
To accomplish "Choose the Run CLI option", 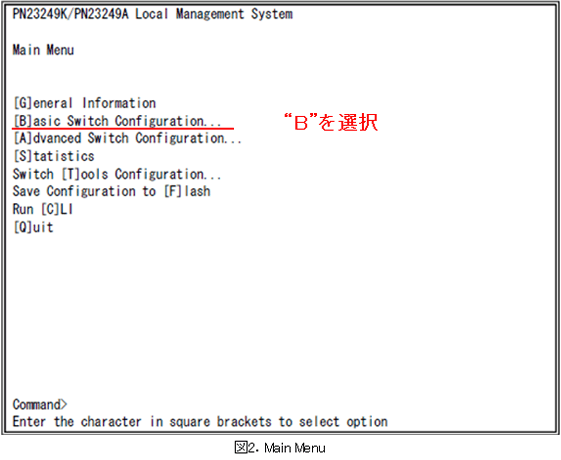I will tap(43, 209).
